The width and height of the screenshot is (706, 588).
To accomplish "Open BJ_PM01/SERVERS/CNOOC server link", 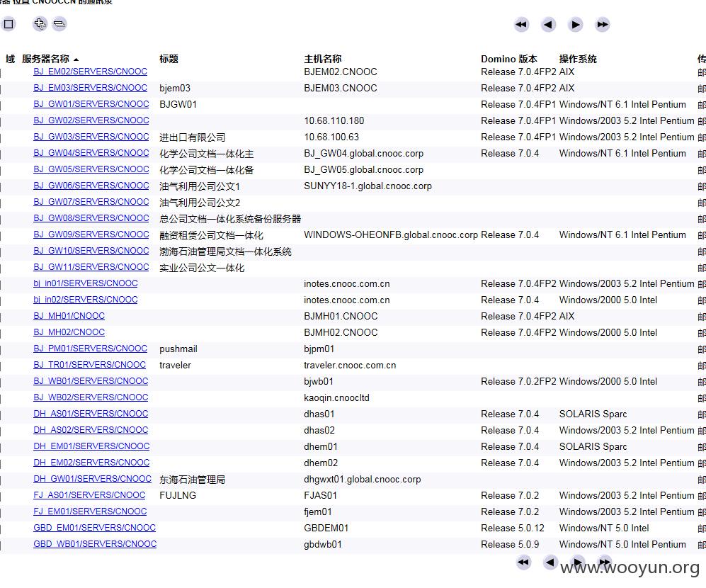I will [x=90, y=349].
